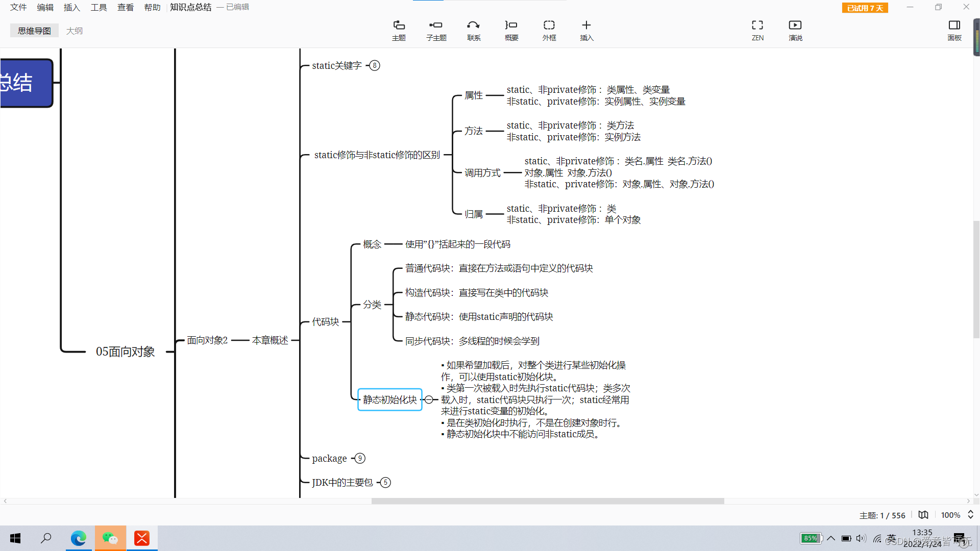Click the 主题: 1 / 556 counter
Viewport: 980px width, 551px height.
tap(882, 515)
